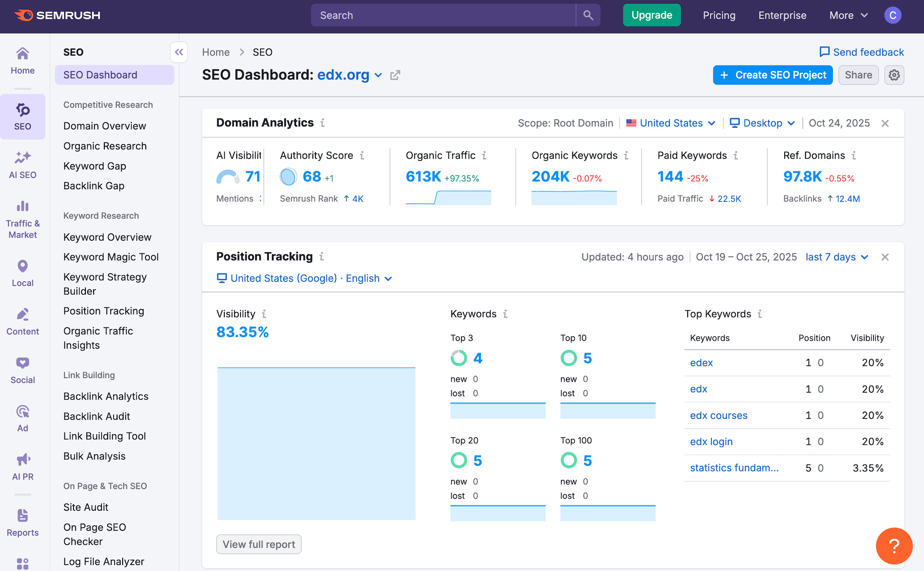Open the Social section icon
Screen dimensions: 924x571
pyautogui.click(x=23, y=369)
